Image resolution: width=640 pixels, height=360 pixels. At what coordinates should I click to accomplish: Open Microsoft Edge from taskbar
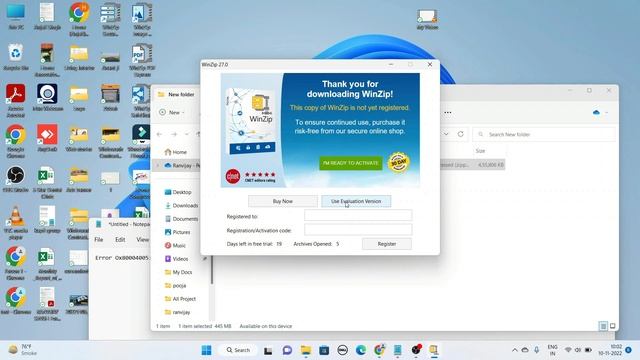point(361,350)
